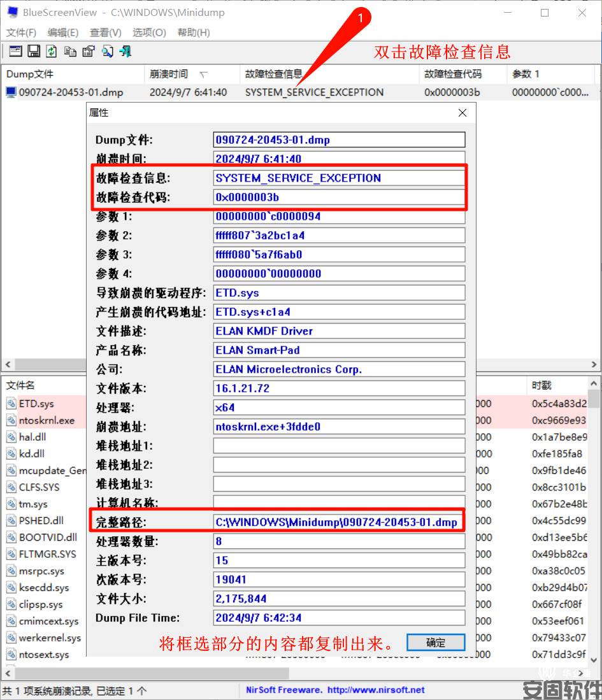This screenshot has height=700, width=602.
Task: Click the BlueScreenView title bar app icon
Action: (13, 12)
